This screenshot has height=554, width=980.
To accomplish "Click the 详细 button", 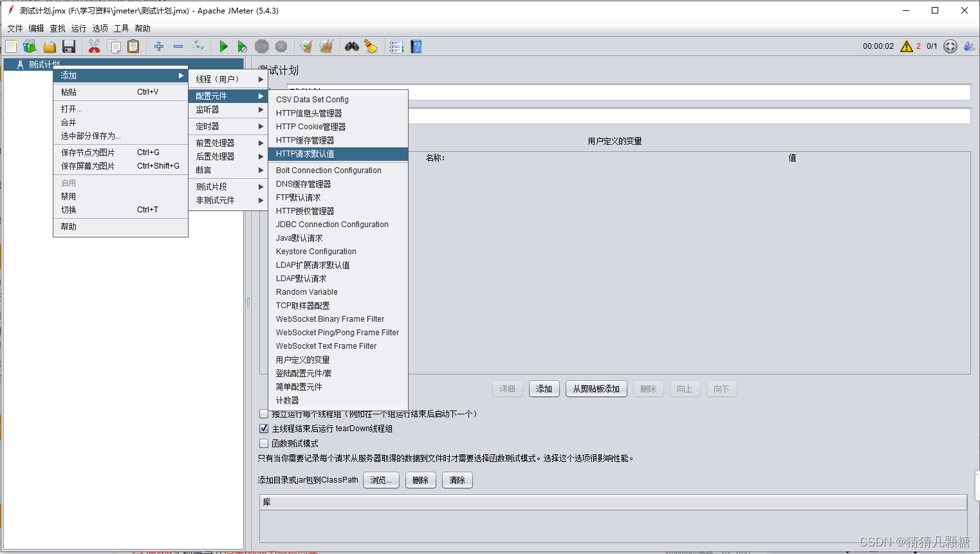I will [508, 389].
